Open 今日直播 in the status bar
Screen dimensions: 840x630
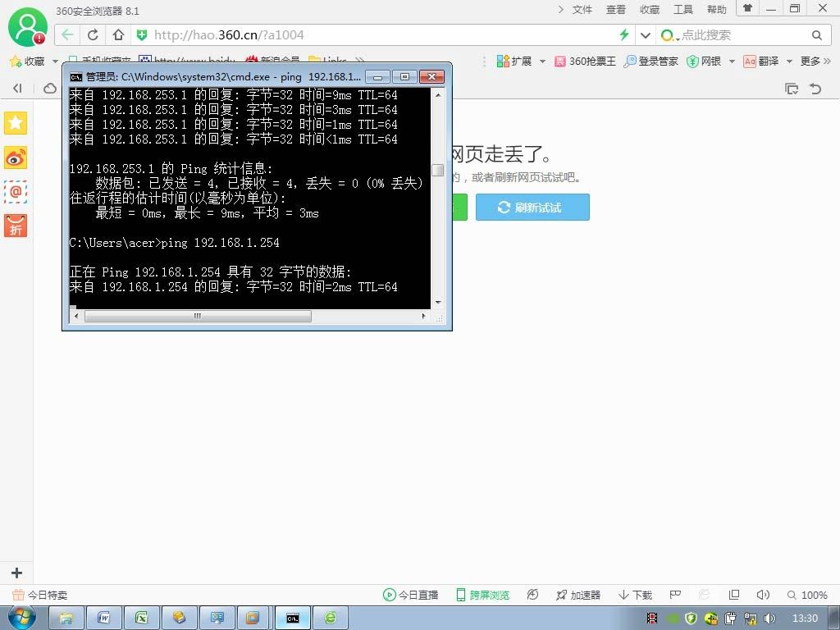(x=411, y=595)
